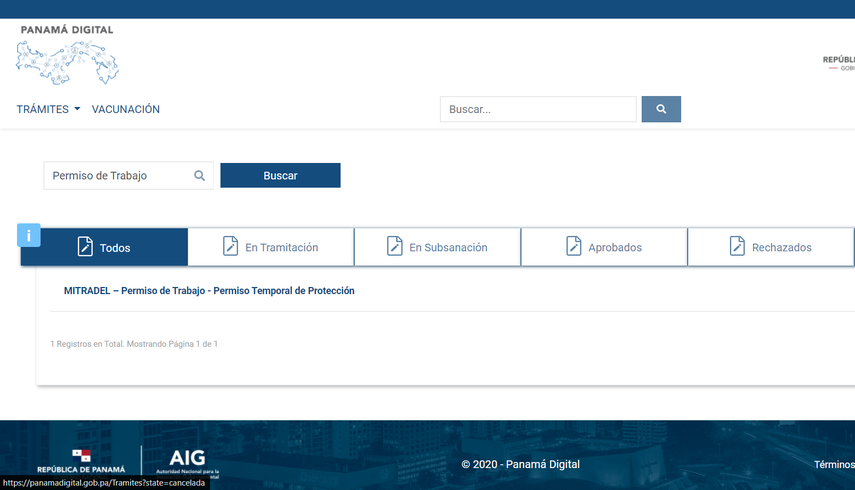855x490 pixels.
Task: Click República de Panamá flag logo in footer
Action: [x=81, y=460]
